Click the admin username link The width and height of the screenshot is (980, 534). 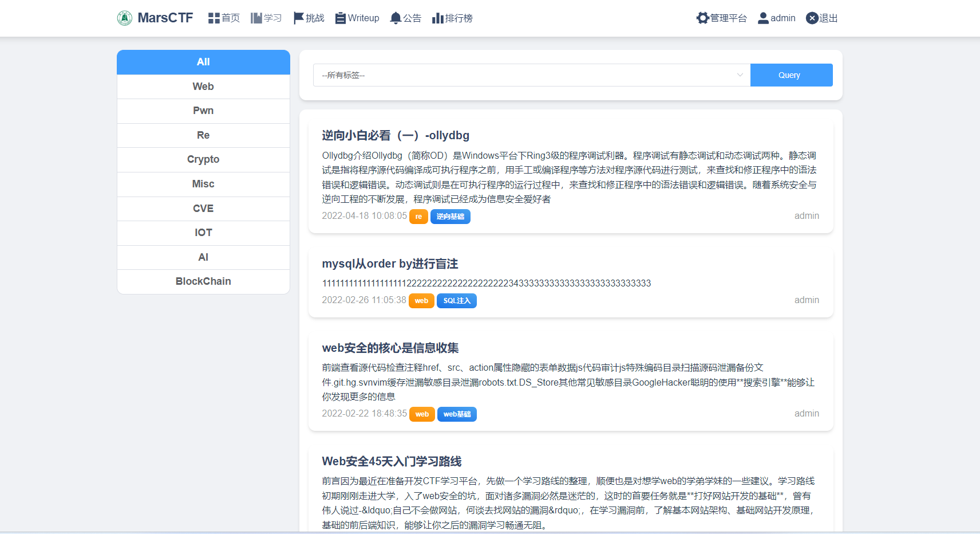pyautogui.click(x=783, y=18)
